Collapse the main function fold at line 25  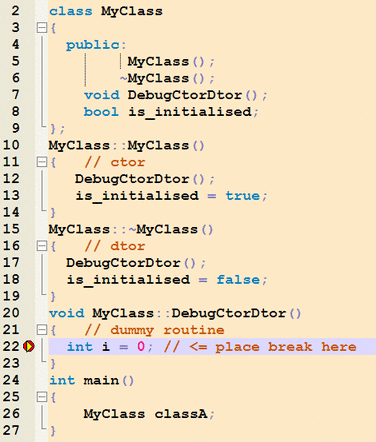click(x=42, y=397)
